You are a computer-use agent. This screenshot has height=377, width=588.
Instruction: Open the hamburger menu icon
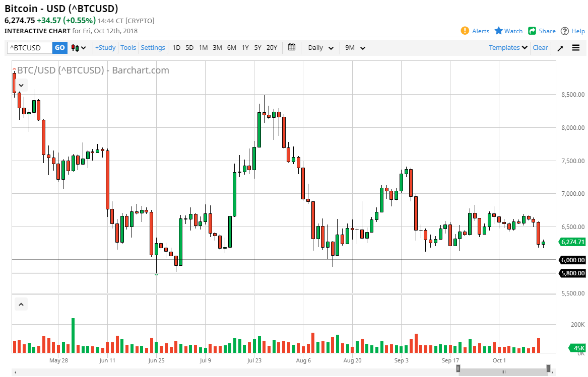[575, 47]
